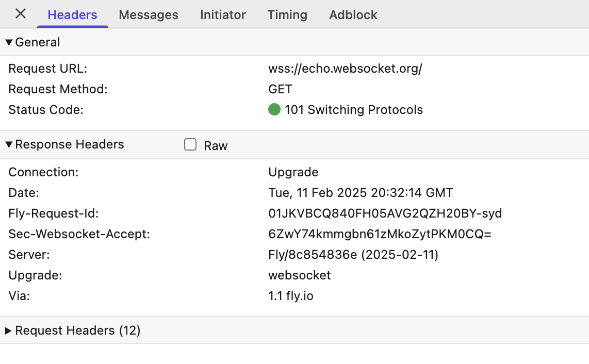This screenshot has height=364, width=589.
Task: Close the request details panel
Action: pyautogui.click(x=21, y=14)
